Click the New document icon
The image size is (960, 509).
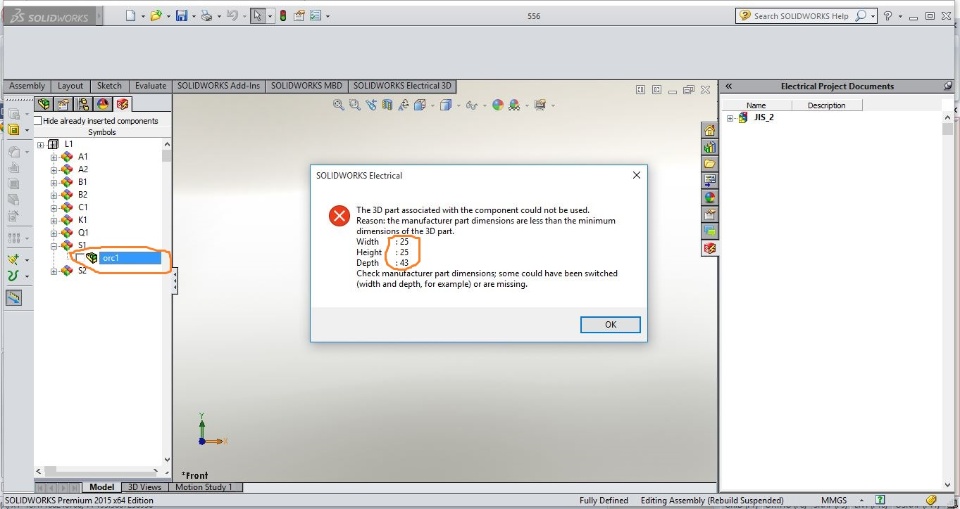[x=130, y=16]
